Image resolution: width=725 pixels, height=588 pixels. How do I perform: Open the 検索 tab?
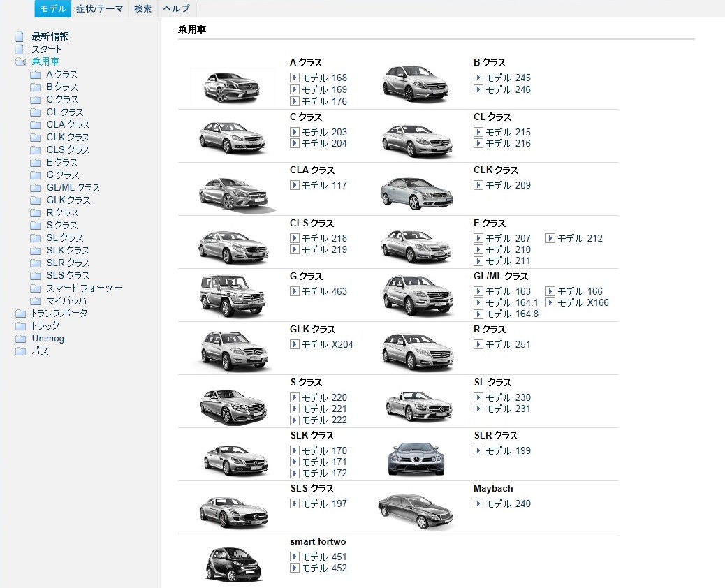143,8
